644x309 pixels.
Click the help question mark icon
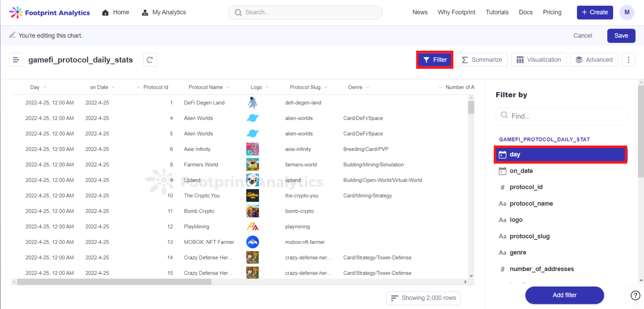(x=635, y=295)
